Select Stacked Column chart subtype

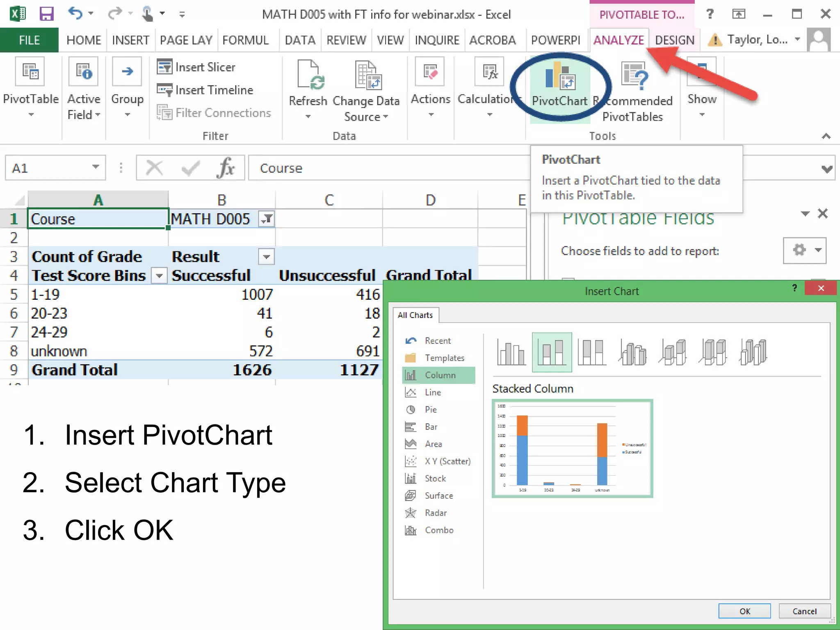(552, 352)
